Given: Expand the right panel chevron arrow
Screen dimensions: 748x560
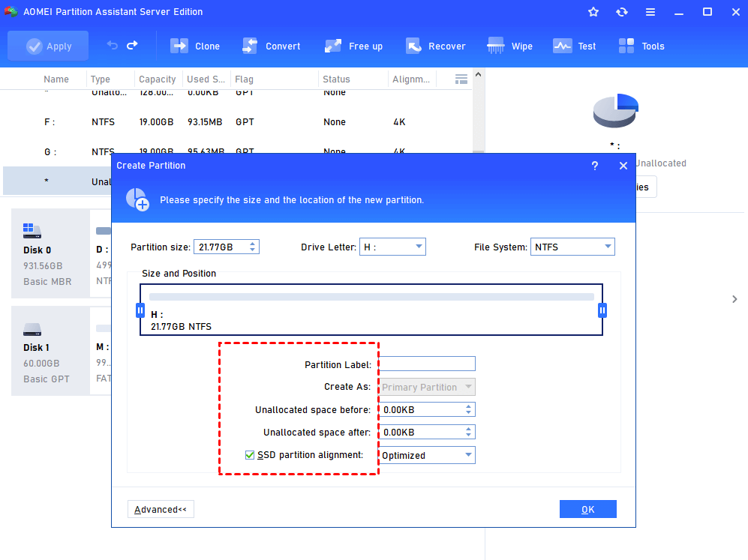Looking at the screenshot, I should pos(734,299).
